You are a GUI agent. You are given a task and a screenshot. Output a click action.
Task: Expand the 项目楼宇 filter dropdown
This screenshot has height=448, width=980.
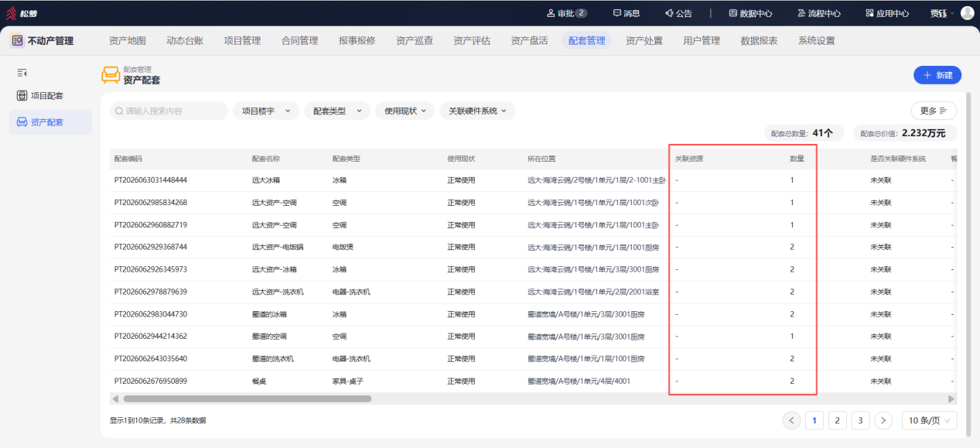click(x=266, y=111)
